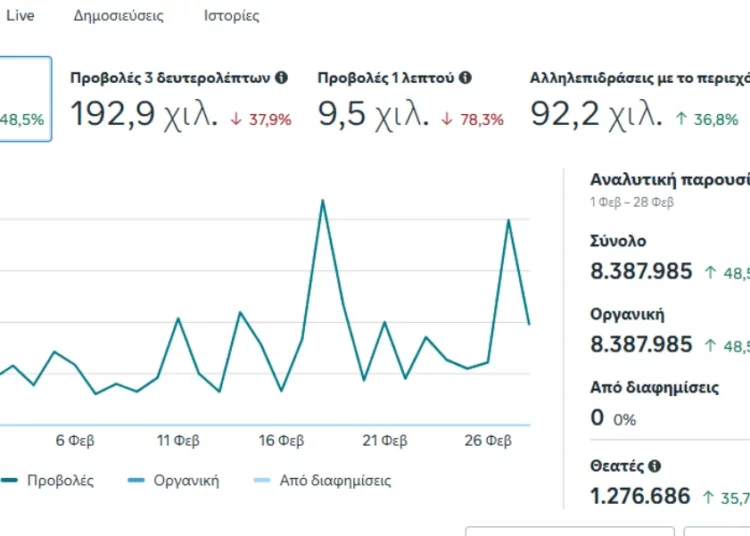Click green up arrow beside Σύνολο 8.387.985
The height and width of the screenshot is (536, 750).
(708, 272)
